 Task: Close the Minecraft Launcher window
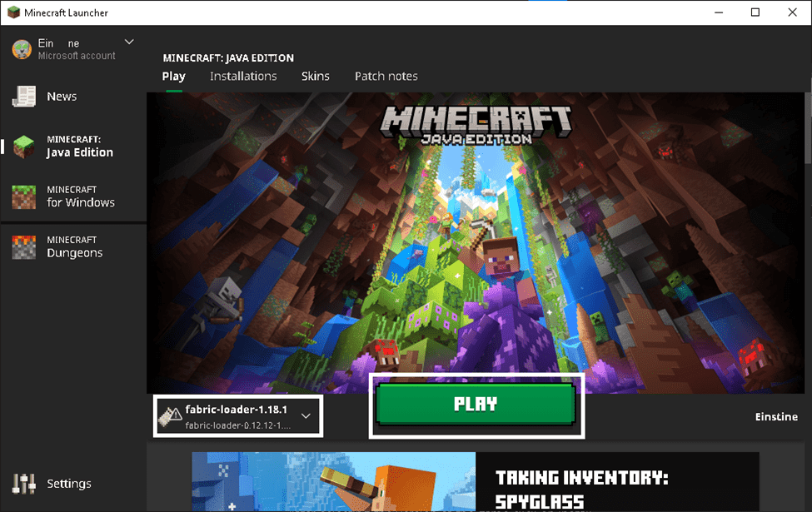click(x=792, y=12)
